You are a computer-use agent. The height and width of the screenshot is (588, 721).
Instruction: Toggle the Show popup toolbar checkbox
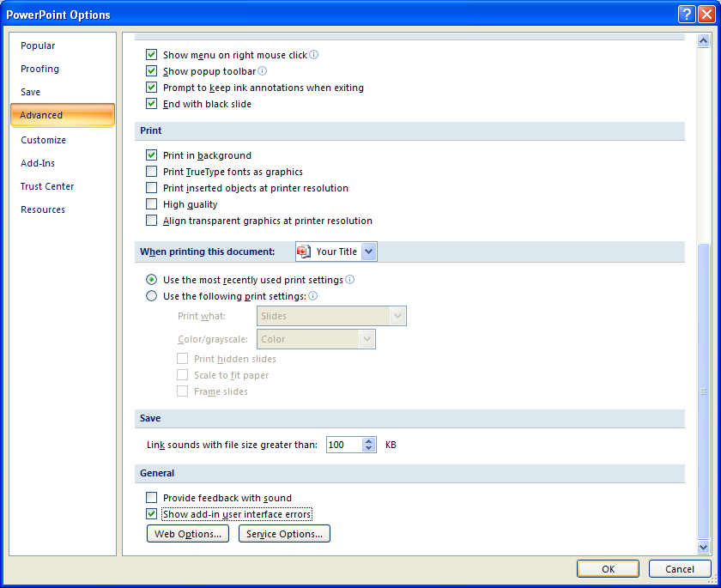(151, 70)
